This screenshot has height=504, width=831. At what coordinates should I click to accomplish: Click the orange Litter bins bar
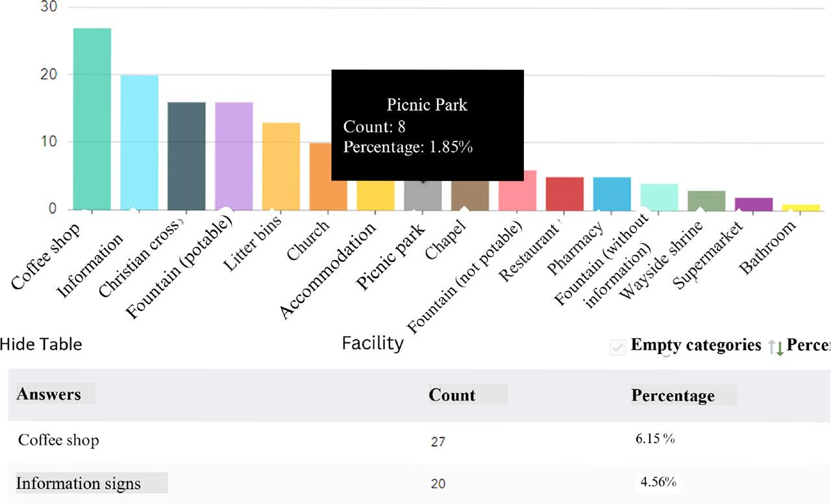(x=281, y=166)
